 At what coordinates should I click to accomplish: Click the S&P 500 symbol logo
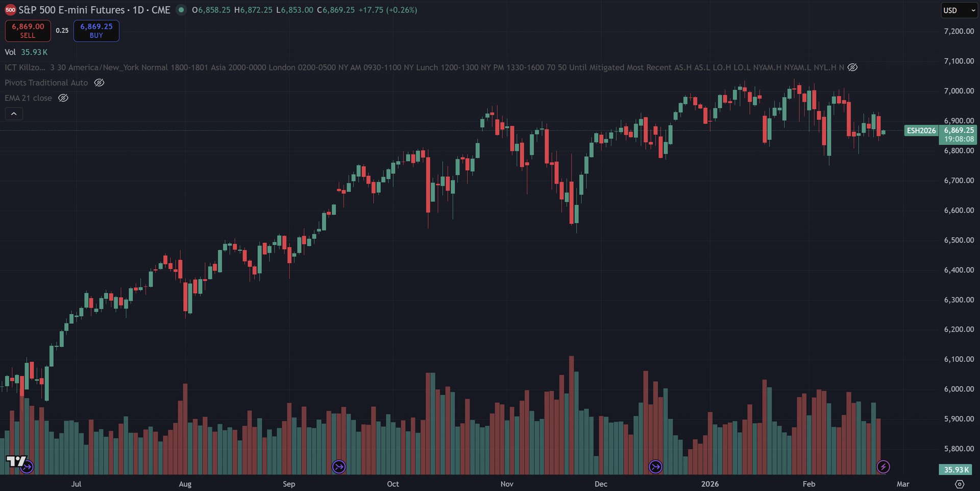tap(10, 10)
